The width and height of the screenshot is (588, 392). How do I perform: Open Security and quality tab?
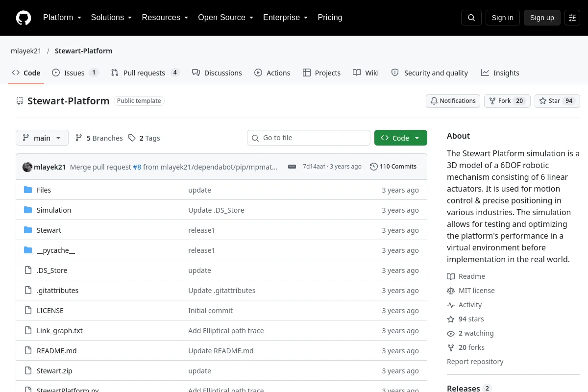pyautogui.click(x=430, y=73)
